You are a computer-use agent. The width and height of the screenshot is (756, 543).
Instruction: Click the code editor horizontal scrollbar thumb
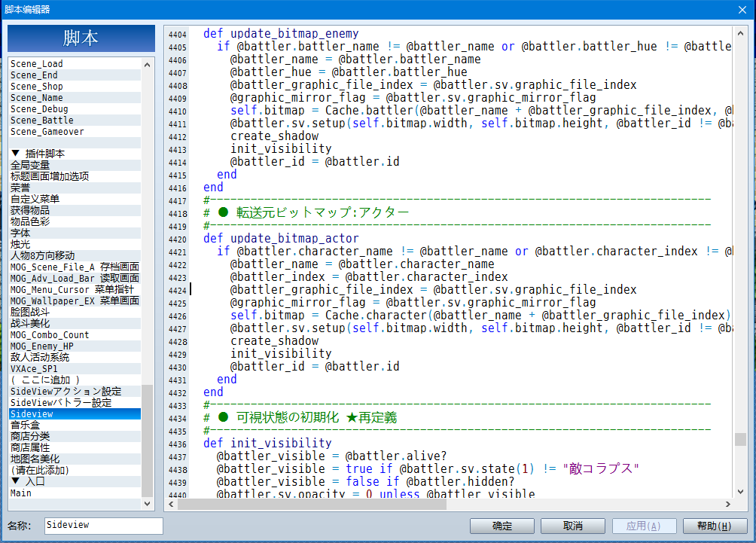pyautogui.click(x=312, y=504)
